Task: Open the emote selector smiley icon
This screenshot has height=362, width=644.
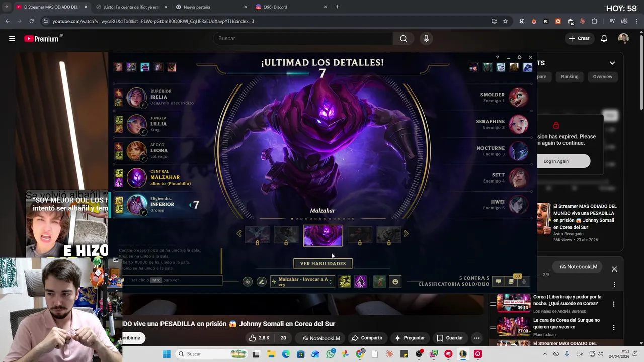Action: coord(395,282)
